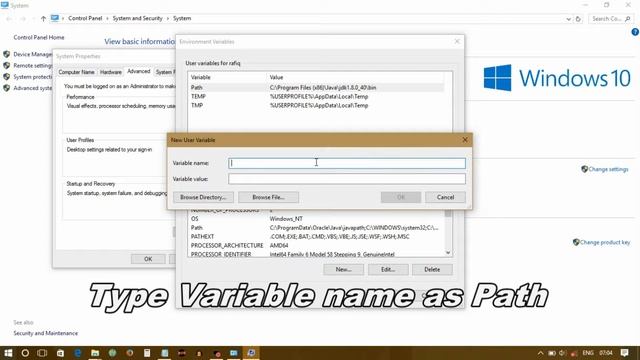
Task: Click the system variables scrollbar down arrow
Action: coord(448,253)
